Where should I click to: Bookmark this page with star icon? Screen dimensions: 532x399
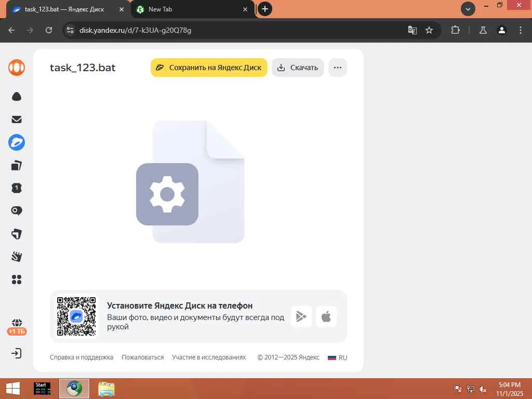coord(429,30)
